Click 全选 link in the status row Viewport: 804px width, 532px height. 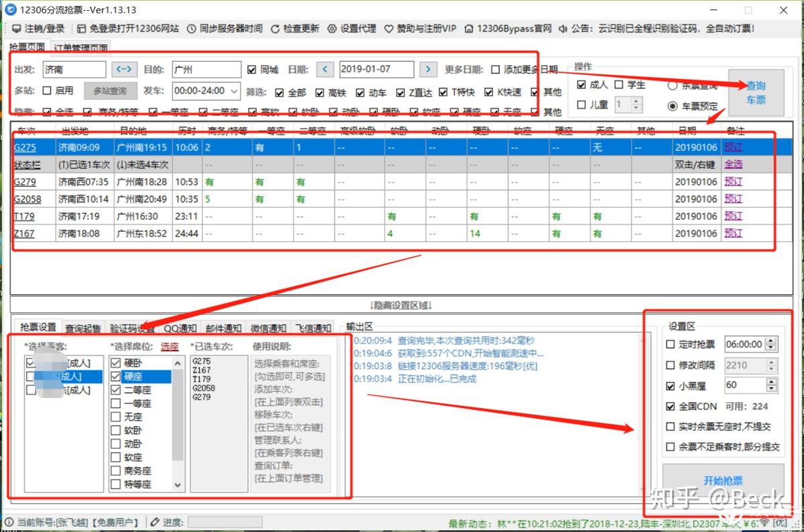pyautogui.click(x=733, y=164)
